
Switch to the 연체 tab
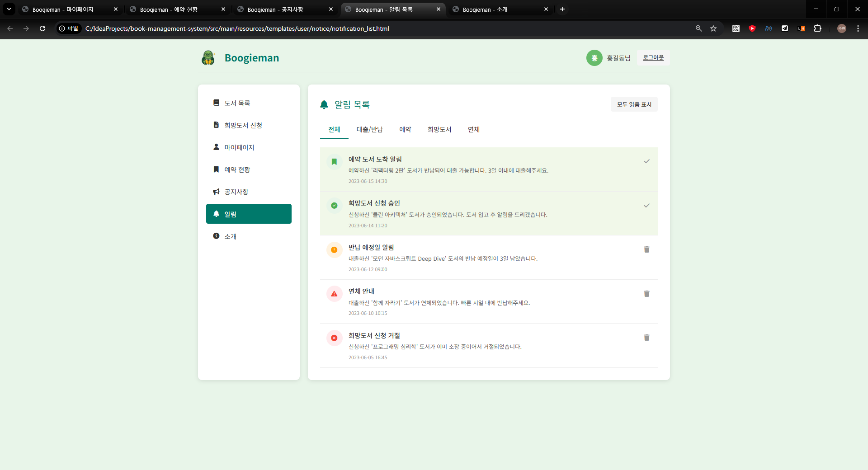tap(473, 130)
